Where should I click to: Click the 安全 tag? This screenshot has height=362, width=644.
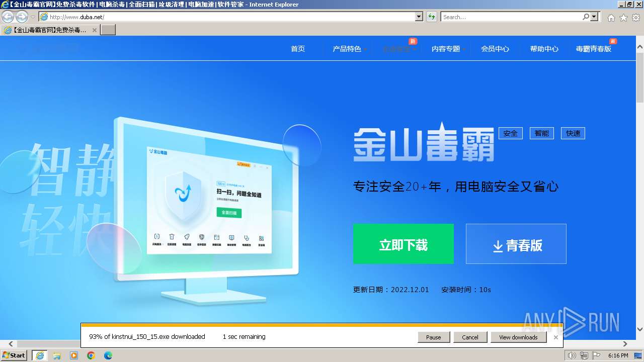(511, 133)
